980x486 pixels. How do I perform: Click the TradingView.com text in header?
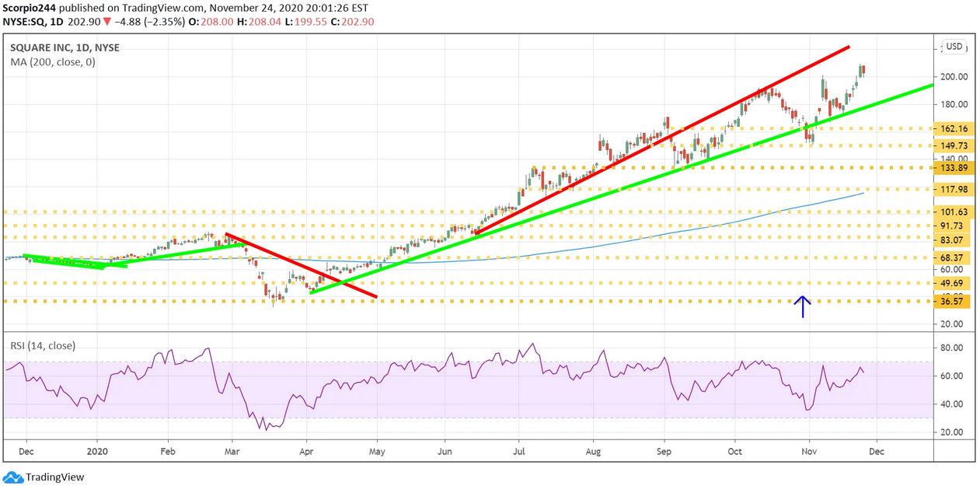tap(162, 8)
